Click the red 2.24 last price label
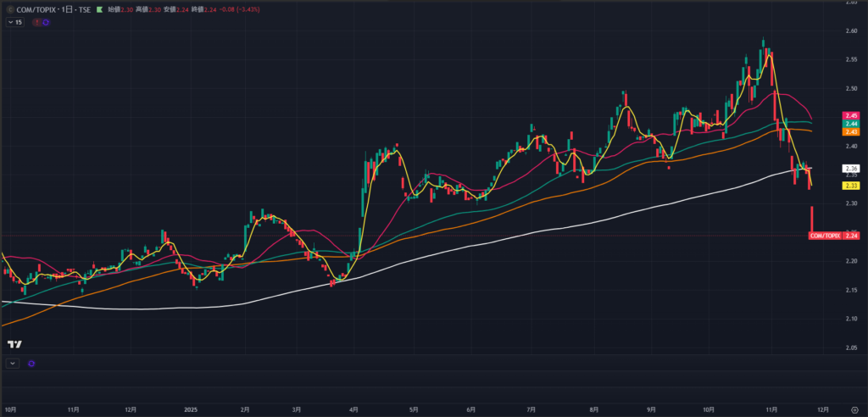The height and width of the screenshot is (417, 868). pos(851,235)
